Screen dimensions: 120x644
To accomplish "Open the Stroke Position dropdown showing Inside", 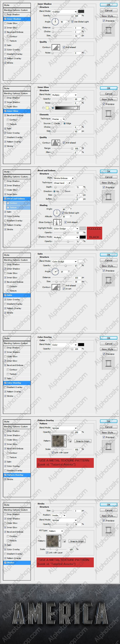I will click(x=59, y=515).
